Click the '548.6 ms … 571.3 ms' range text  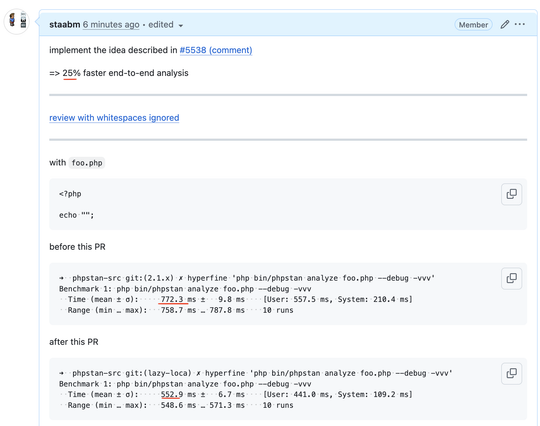pos(202,405)
